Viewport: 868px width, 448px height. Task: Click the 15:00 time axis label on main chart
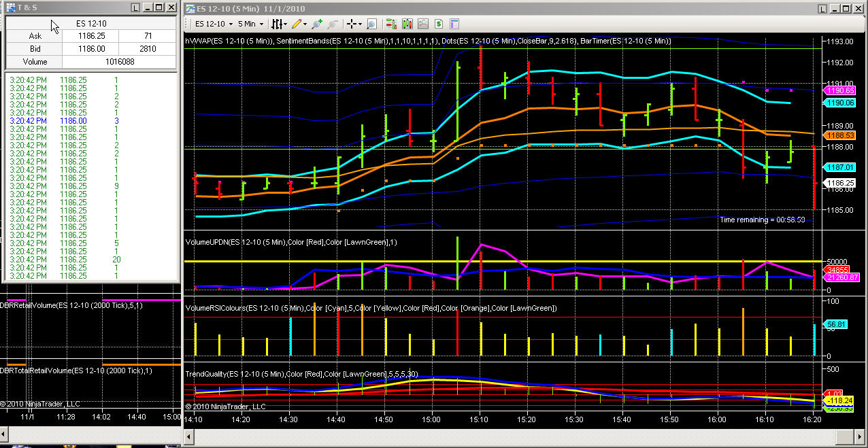click(x=432, y=420)
